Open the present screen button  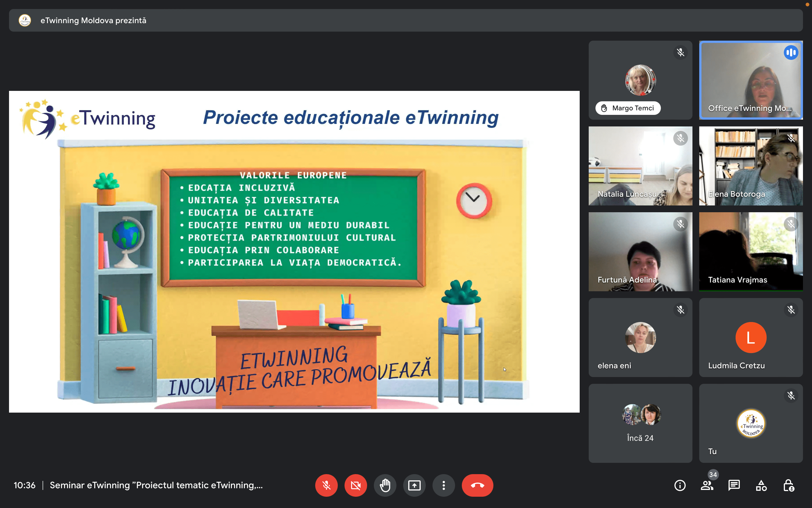click(x=414, y=485)
